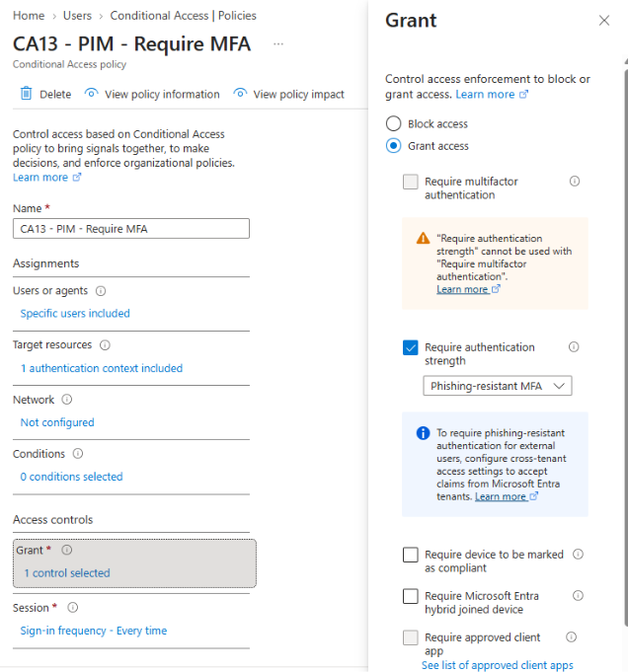
Task: Open Sign-in frequency - Every time link
Action: pos(94,631)
